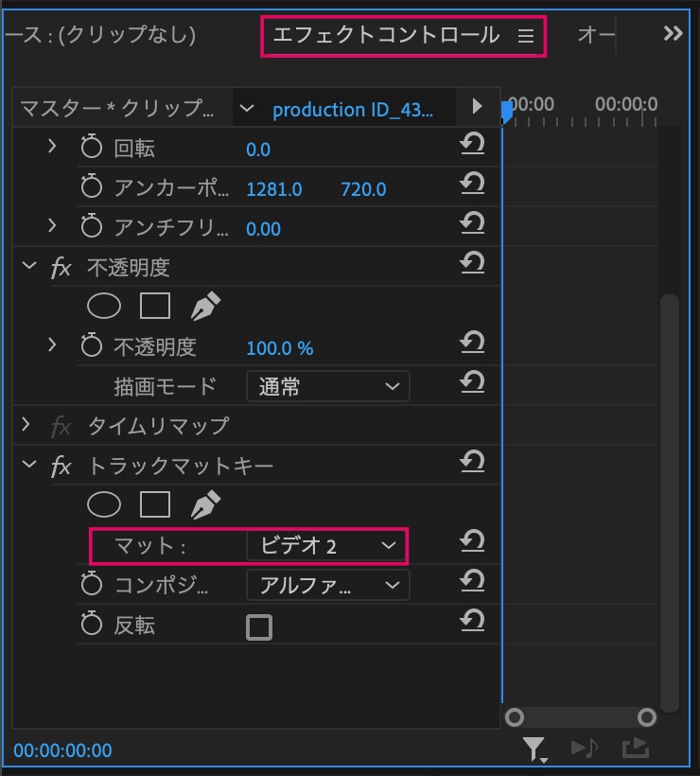
Task: Expand the アンチフリッカー property
Action: click(52, 225)
